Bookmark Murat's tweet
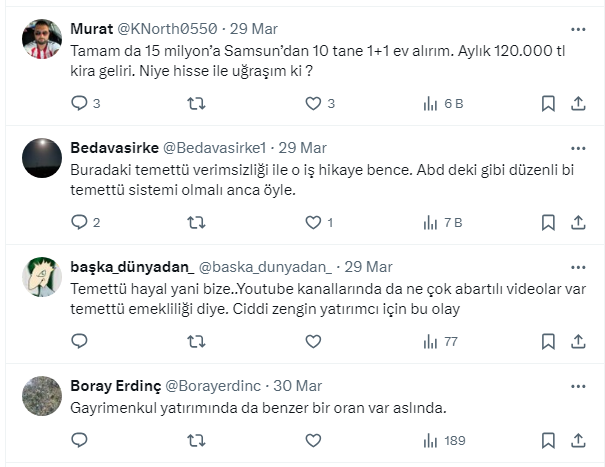Screen dimensions: 605x467 pos(548,103)
